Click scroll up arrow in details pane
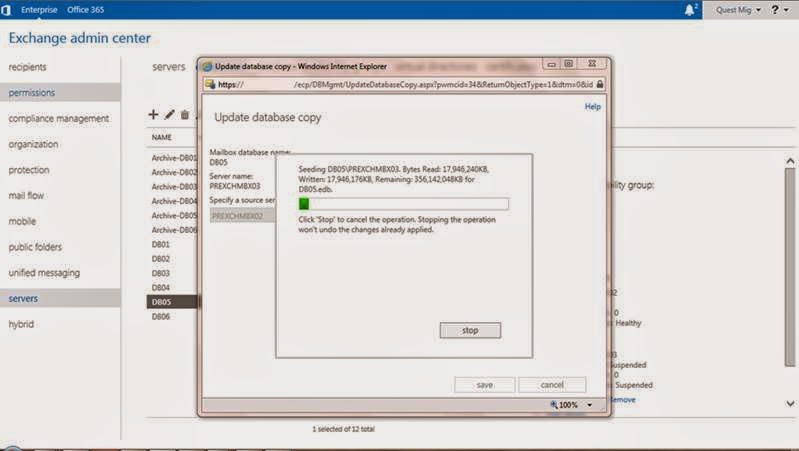The width and height of the screenshot is (799, 451). pos(790,161)
